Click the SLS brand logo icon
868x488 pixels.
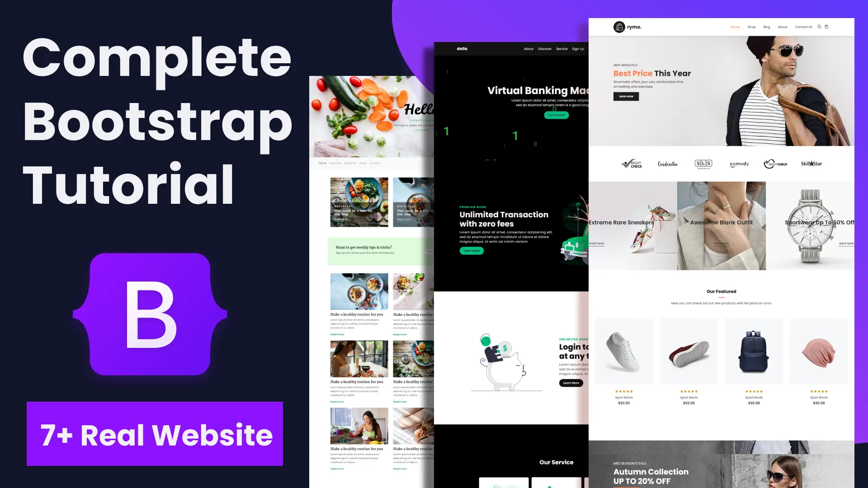(x=703, y=164)
